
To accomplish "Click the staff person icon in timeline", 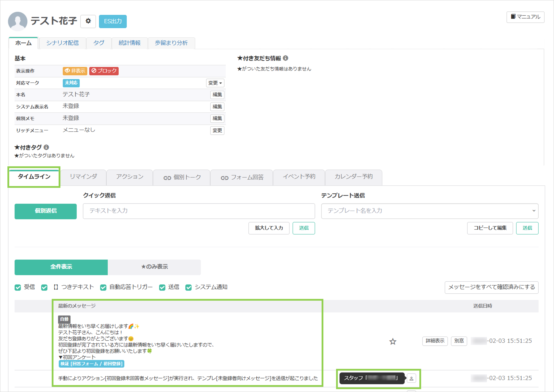I will coord(411,378).
